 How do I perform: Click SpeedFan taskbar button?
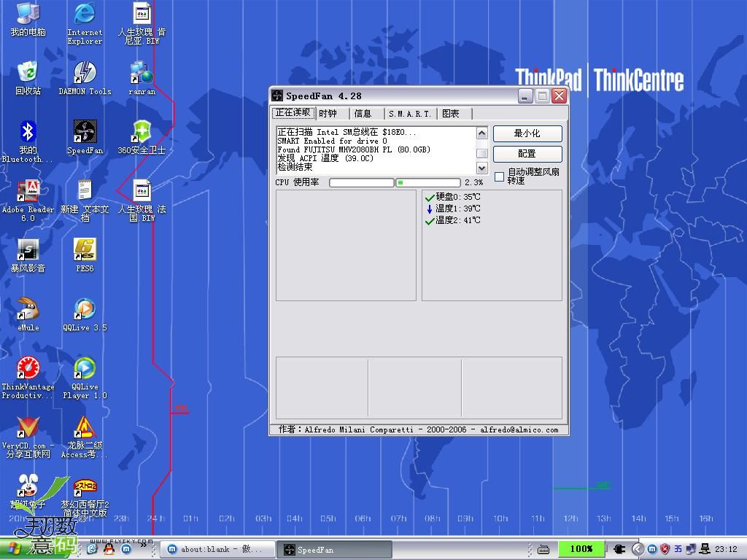pos(334,550)
